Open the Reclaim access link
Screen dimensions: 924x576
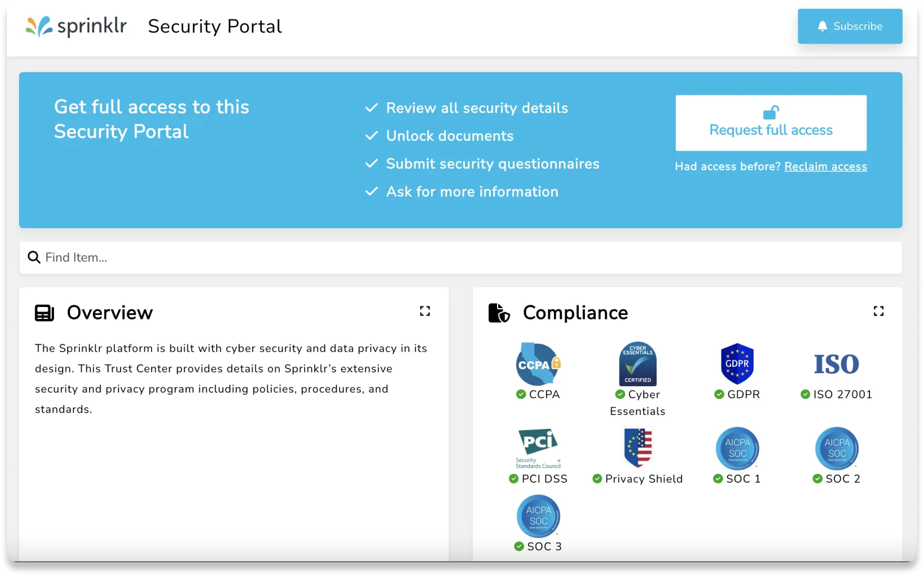tap(825, 166)
